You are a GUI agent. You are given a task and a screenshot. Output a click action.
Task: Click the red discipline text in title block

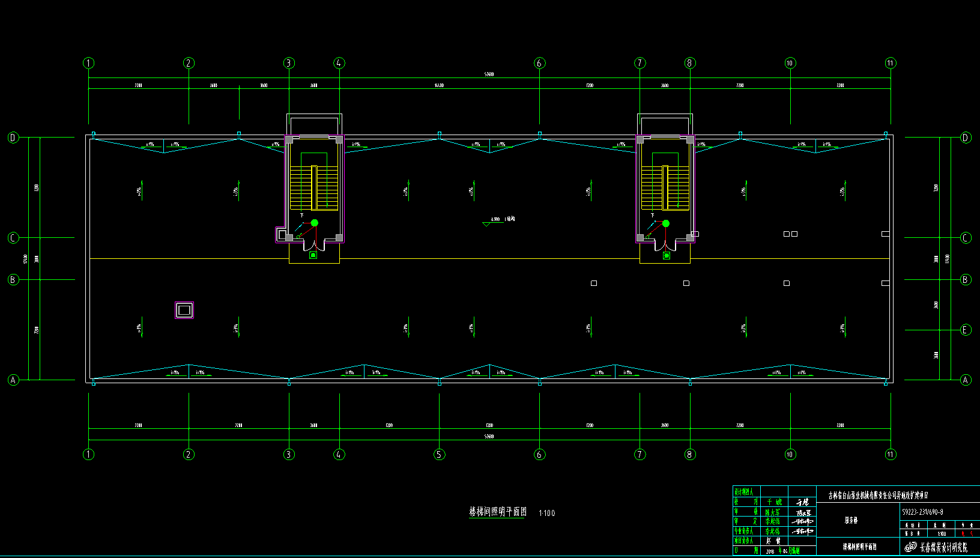(x=967, y=533)
